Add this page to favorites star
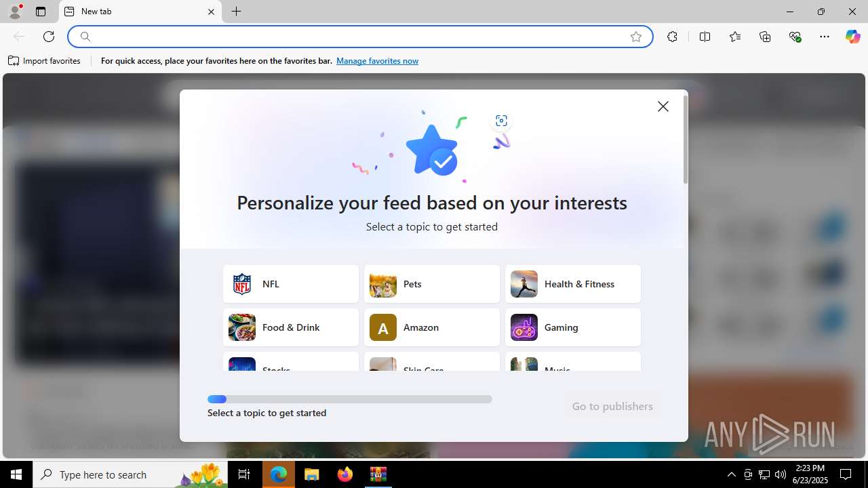 [636, 37]
